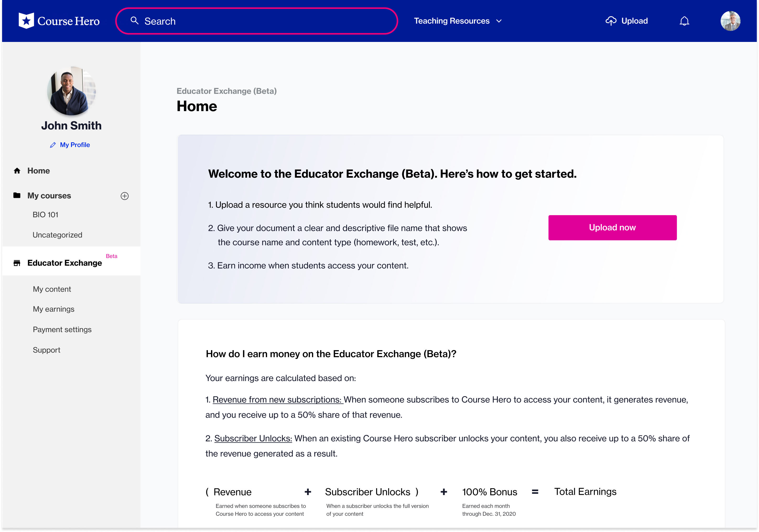Open the BIO 101 course
Viewport: 759px width, 532px height.
coord(45,215)
